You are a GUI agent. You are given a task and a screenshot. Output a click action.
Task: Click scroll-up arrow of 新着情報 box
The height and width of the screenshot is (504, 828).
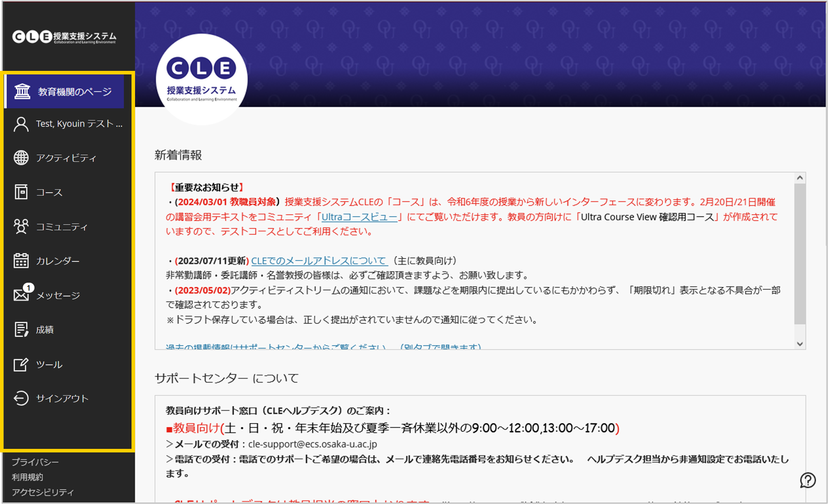click(800, 178)
